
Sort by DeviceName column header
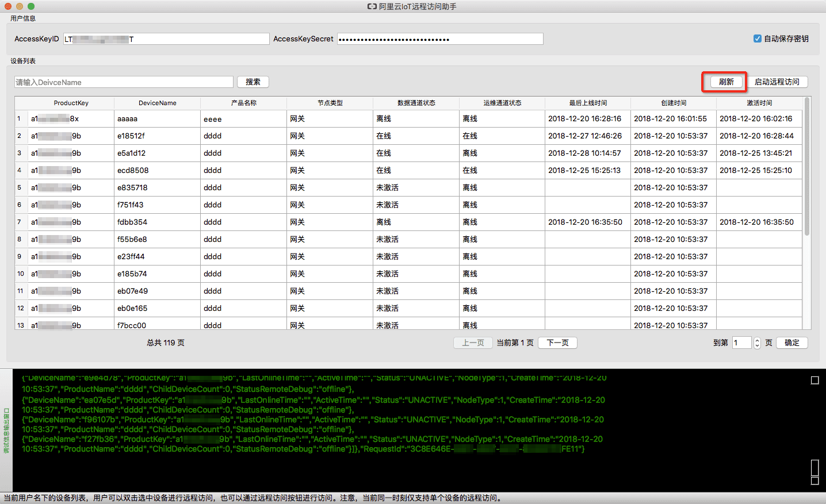click(x=158, y=103)
